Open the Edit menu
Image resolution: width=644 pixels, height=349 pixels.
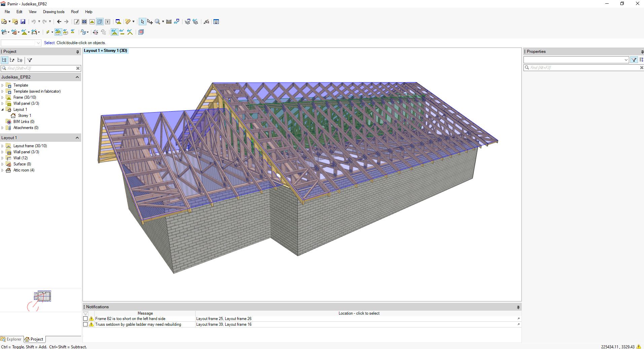click(x=20, y=12)
